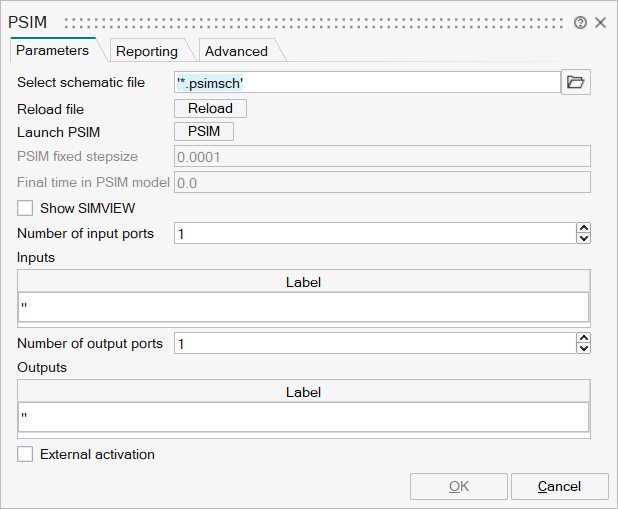Click the Cancel button
This screenshot has width=618, height=509.
click(559, 486)
